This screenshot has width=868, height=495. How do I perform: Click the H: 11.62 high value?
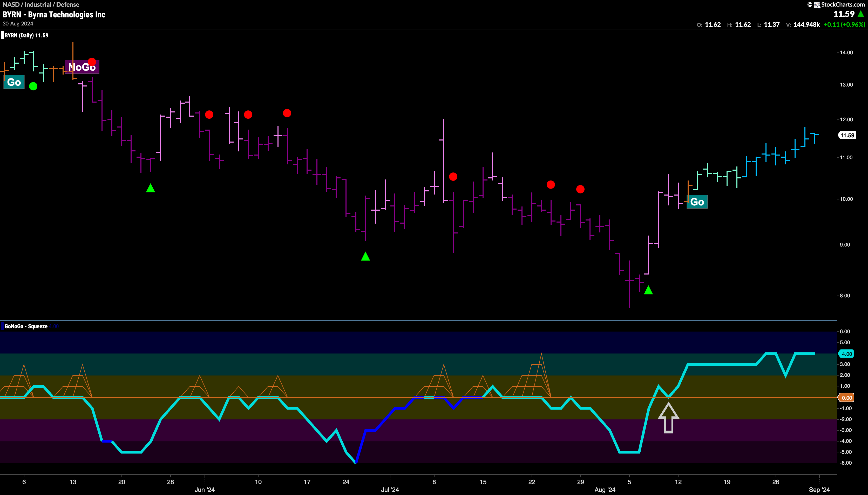pos(739,24)
